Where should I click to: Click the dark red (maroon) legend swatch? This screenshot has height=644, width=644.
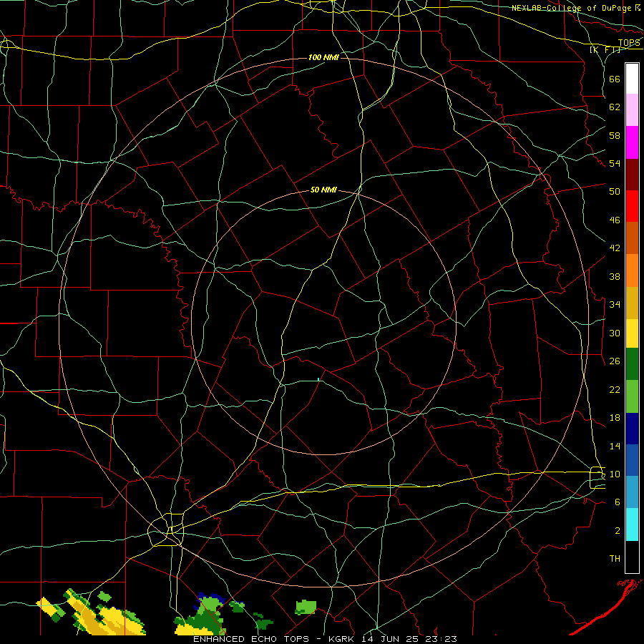click(632, 175)
